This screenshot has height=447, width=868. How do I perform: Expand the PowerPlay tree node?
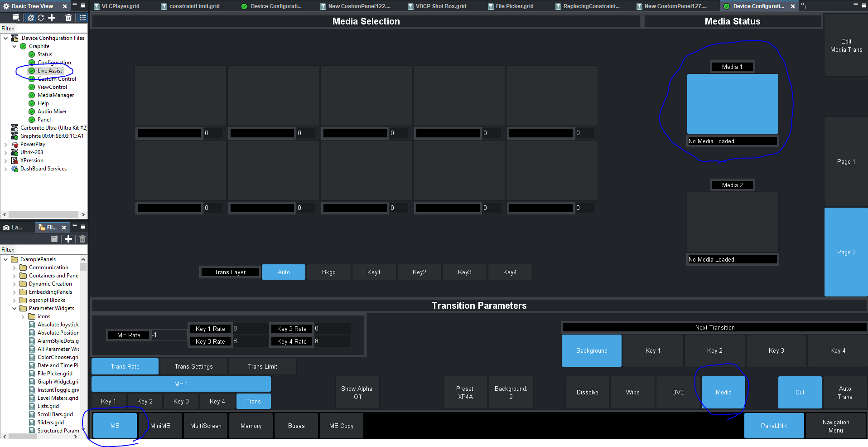click(x=5, y=145)
